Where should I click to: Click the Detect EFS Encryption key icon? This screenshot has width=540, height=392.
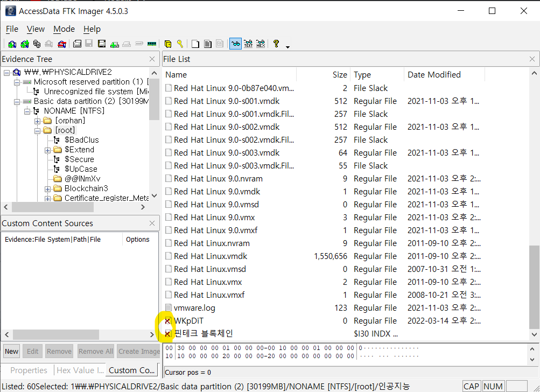click(180, 44)
